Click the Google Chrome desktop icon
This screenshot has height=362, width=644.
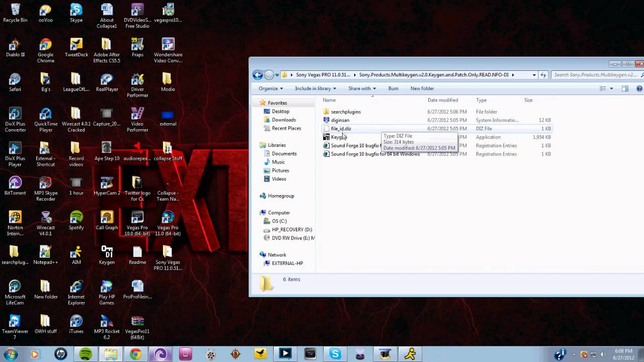coord(45,51)
